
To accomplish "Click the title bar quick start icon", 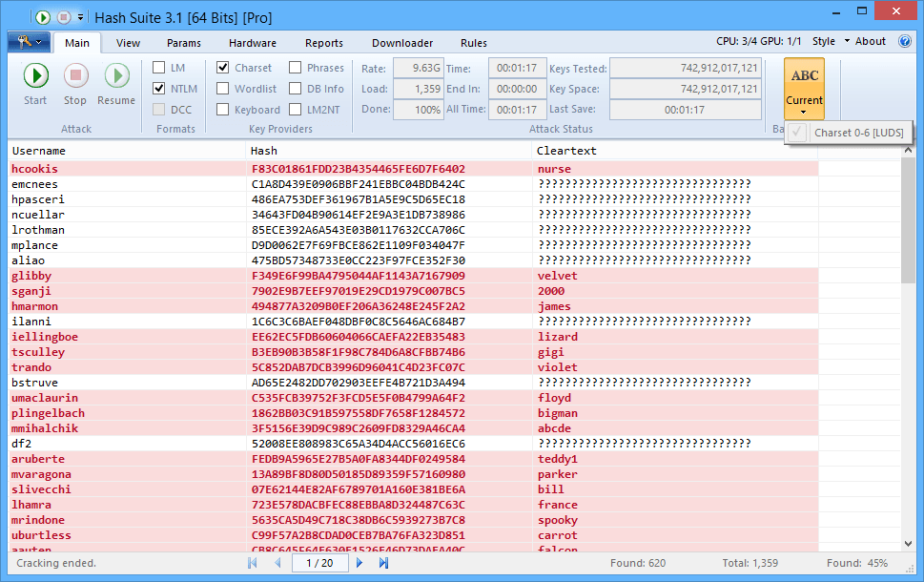I will coord(42,18).
